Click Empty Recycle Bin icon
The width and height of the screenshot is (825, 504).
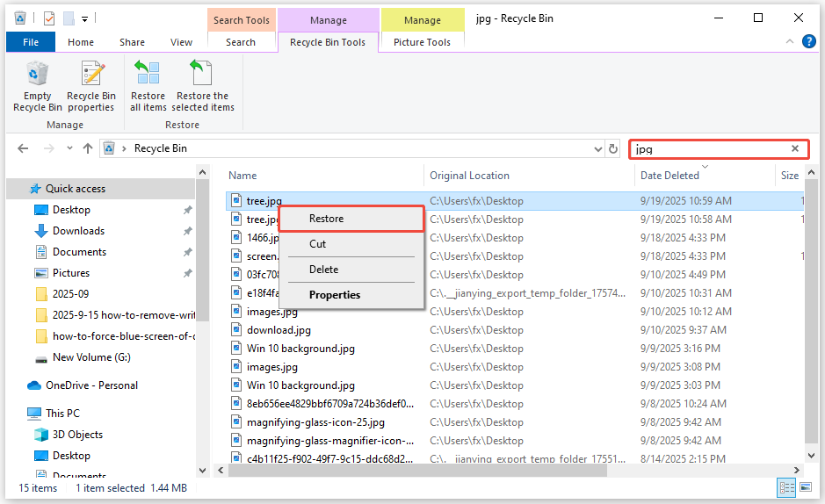point(38,74)
